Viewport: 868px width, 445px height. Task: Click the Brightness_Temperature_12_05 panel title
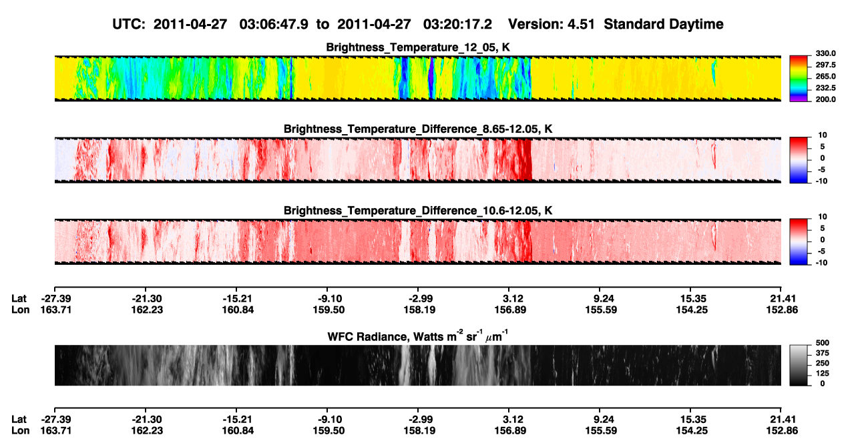point(418,47)
